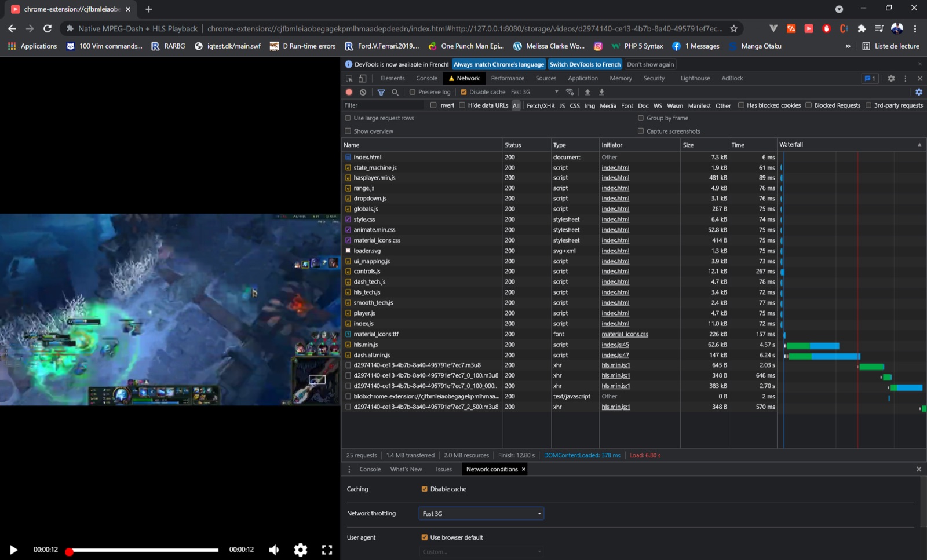Enable Use large request rows
This screenshot has width=927, height=560.
pyautogui.click(x=348, y=118)
